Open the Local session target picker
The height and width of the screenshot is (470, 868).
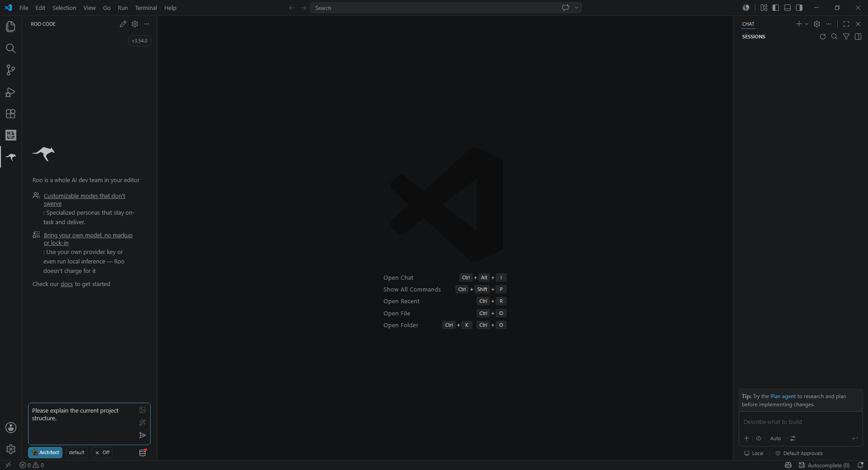click(754, 453)
